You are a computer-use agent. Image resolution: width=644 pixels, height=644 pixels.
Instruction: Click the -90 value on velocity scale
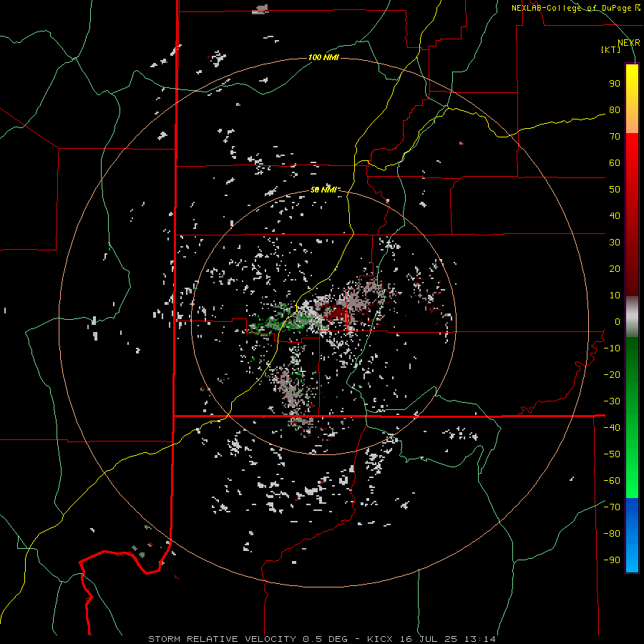click(x=612, y=560)
